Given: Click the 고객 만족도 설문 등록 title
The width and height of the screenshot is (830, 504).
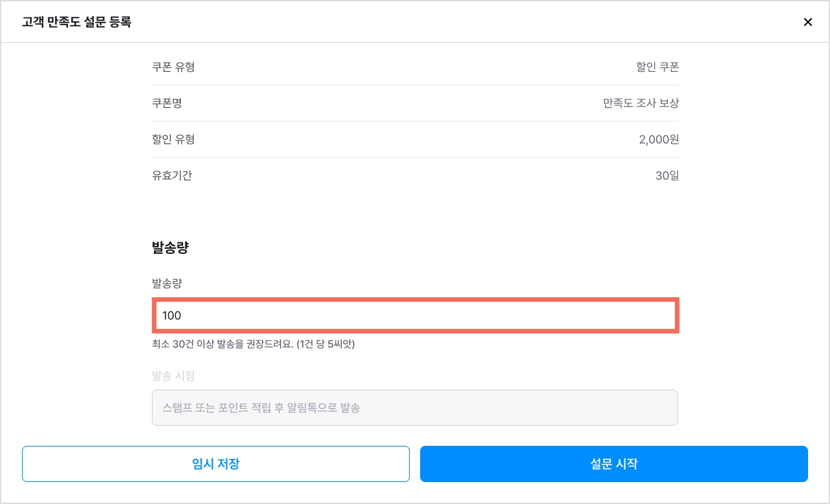Looking at the screenshot, I should point(76,23).
